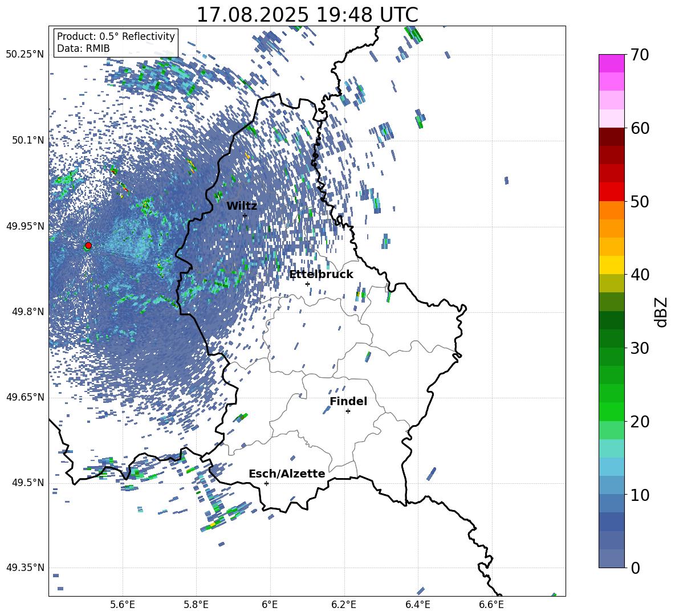
Task: Click the 60 tick on the colorbar
Action: pyautogui.click(x=640, y=128)
